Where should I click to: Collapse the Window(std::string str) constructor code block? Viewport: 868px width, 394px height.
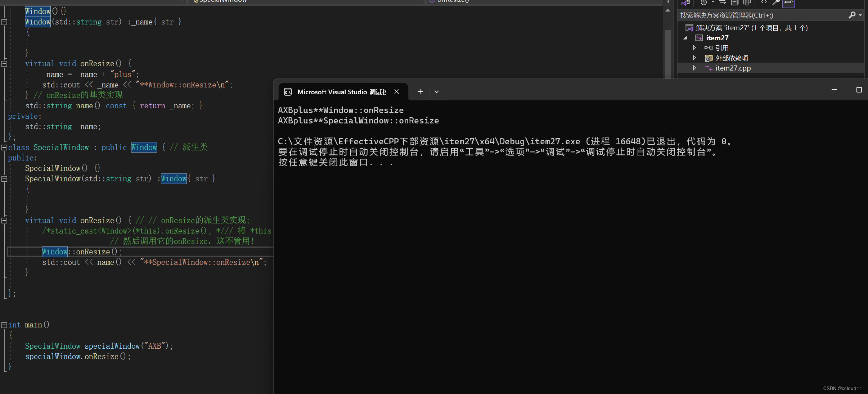[x=4, y=22]
